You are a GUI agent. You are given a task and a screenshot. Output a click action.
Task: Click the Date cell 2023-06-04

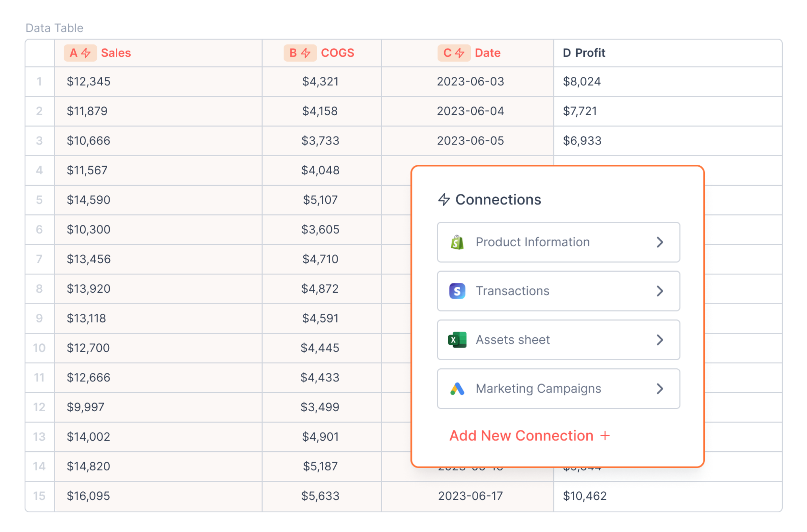[x=470, y=111]
